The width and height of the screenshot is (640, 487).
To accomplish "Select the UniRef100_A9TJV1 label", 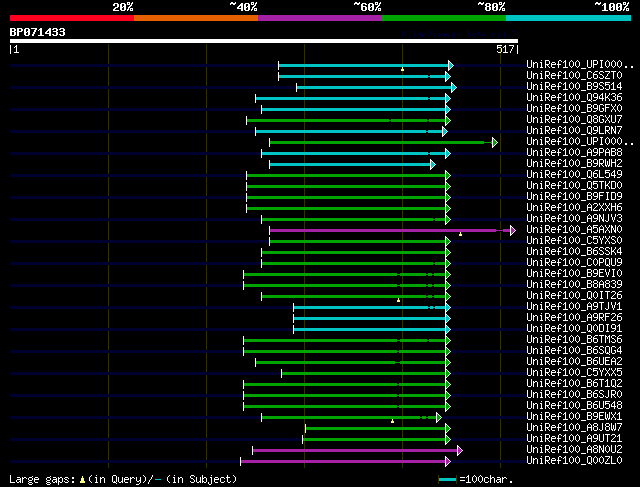I will click(574, 307).
